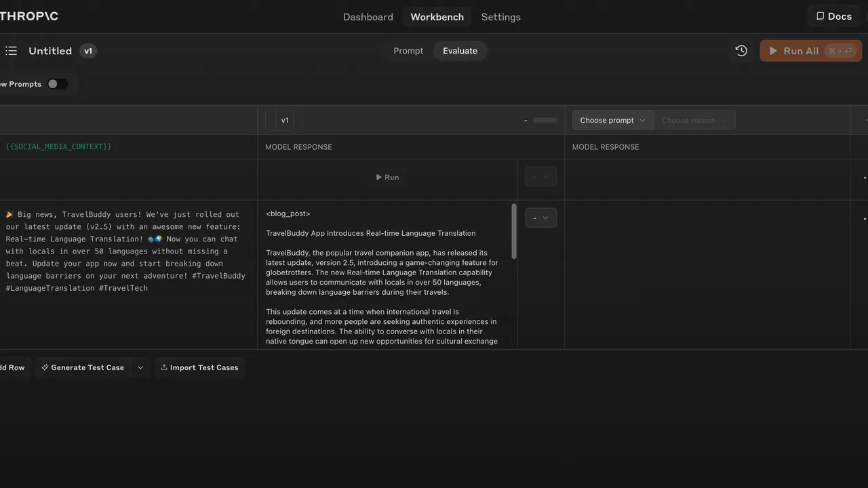Open the Choose version dropdown

click(694, 120)
